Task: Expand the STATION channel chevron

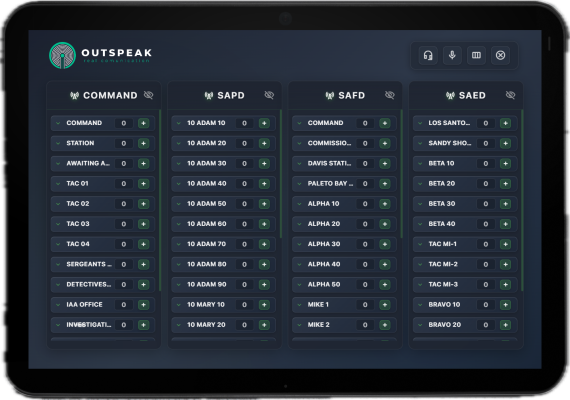Action: (x=58, y=143)
